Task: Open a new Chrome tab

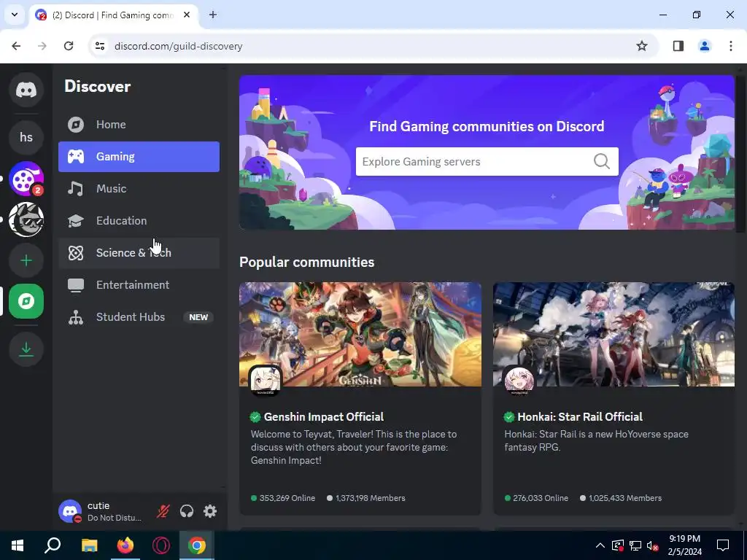Action: click(x=213, y=15)
